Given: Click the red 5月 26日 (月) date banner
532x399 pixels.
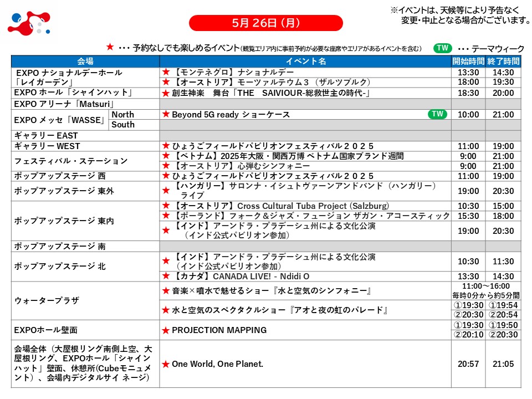Looking at the screenshot, I should (265, 23).
